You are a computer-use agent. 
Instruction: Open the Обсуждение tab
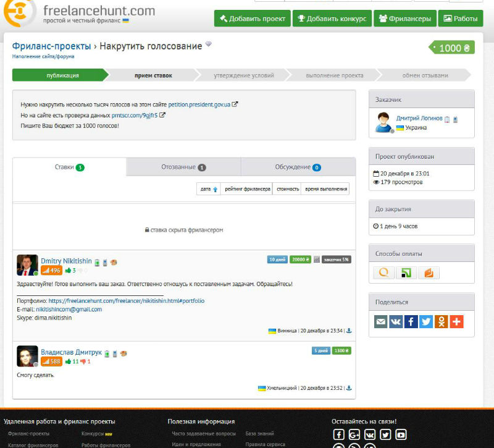tap(298, 167)
